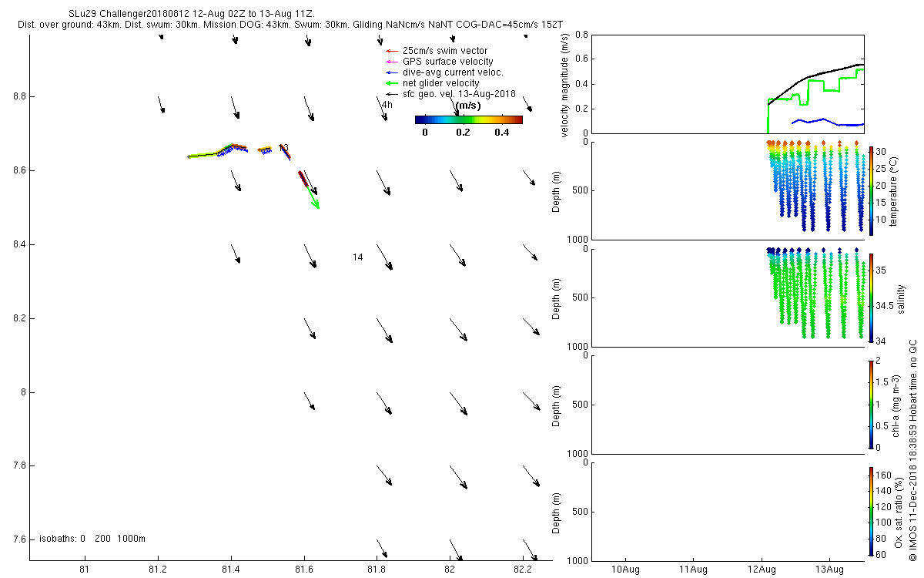Click the 'Depth (m)' label of temperature plot

[557, 190]
